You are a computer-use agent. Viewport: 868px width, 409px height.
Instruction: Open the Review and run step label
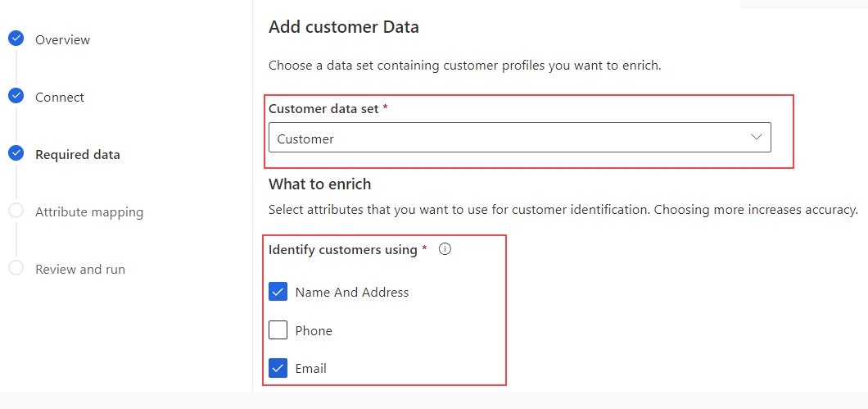pos(80,269)
